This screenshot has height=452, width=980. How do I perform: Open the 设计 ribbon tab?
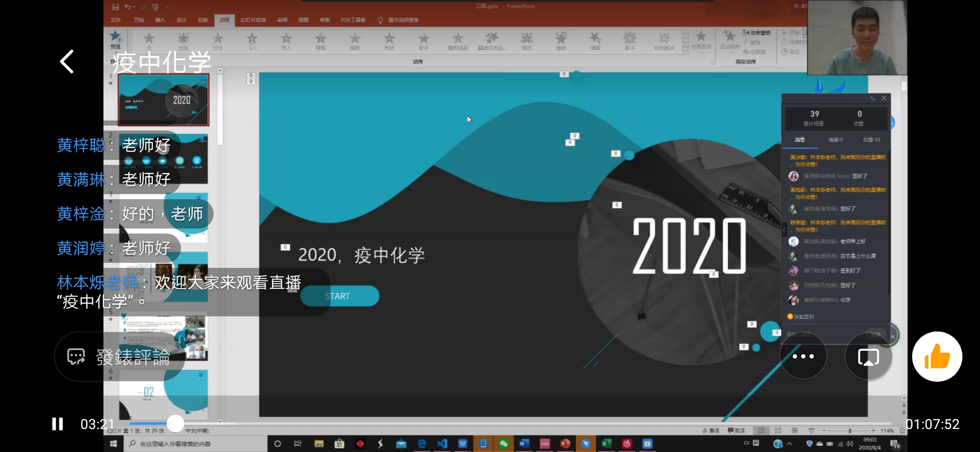[181, 20]
